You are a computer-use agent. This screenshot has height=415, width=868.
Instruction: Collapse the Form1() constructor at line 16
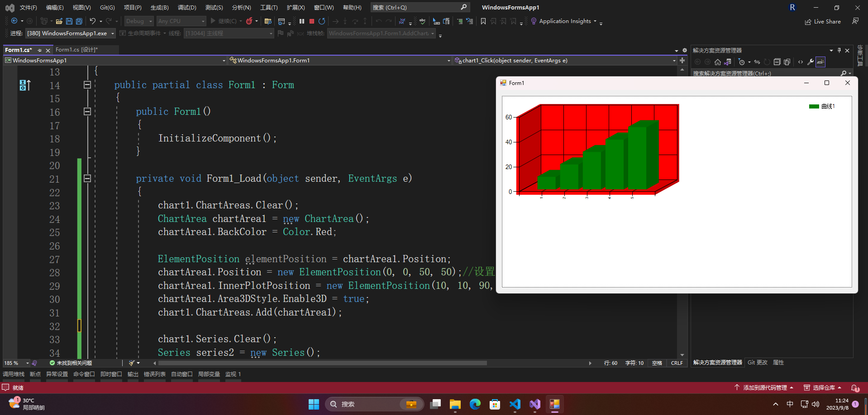point(87,112)
